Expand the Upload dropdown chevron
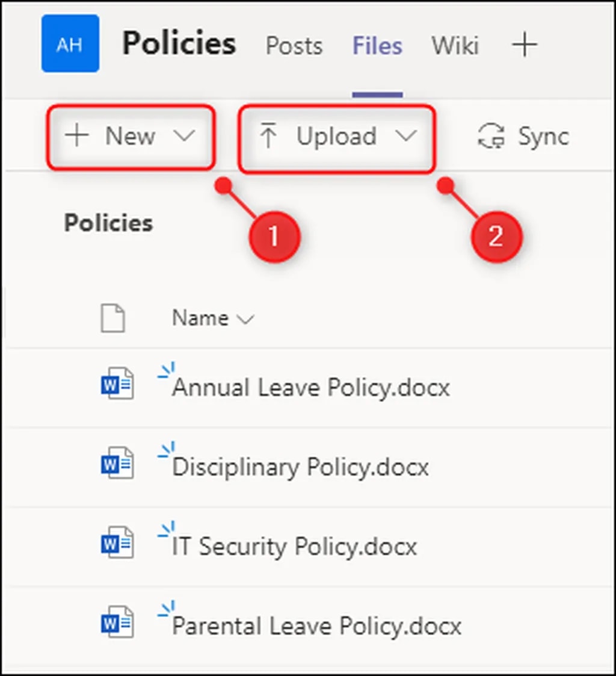The width and height of the screenshot is (616, 676). tap(406, 137)
